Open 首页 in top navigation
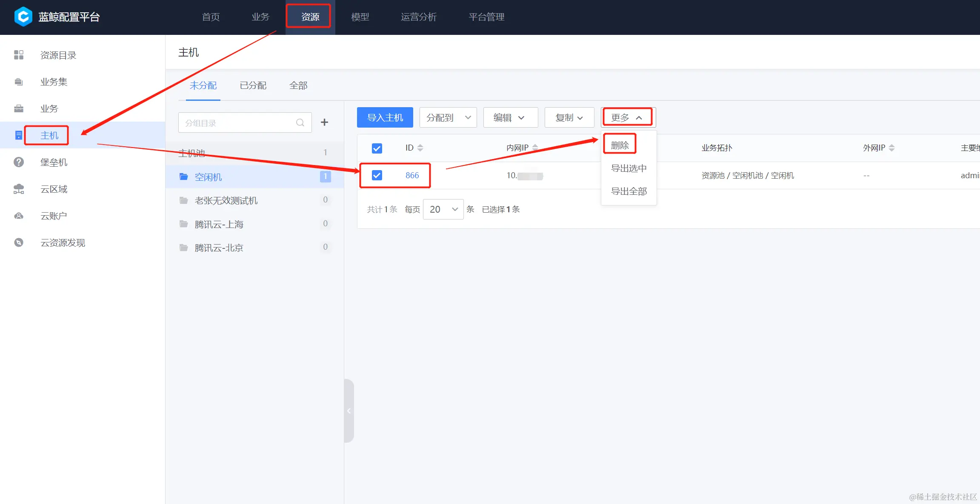The height and width of the screenshot is (504, 980). pos(211,17)
